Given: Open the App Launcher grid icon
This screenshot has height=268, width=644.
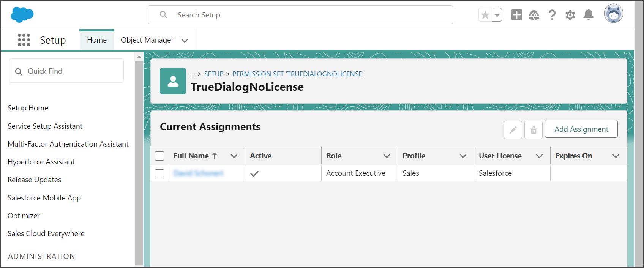Looking at the screenshot, I should click(x=24, y=40).
